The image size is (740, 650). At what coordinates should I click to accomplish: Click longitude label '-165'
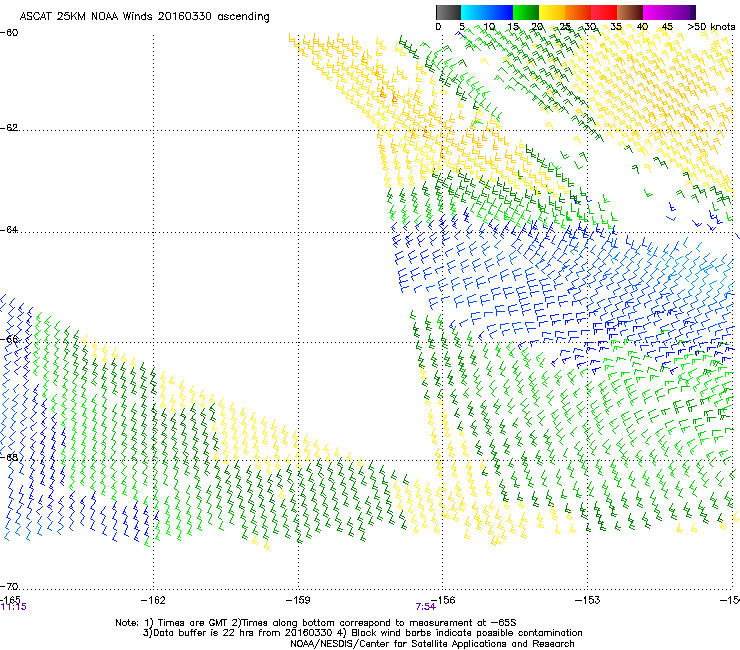[x=10, y=599]
